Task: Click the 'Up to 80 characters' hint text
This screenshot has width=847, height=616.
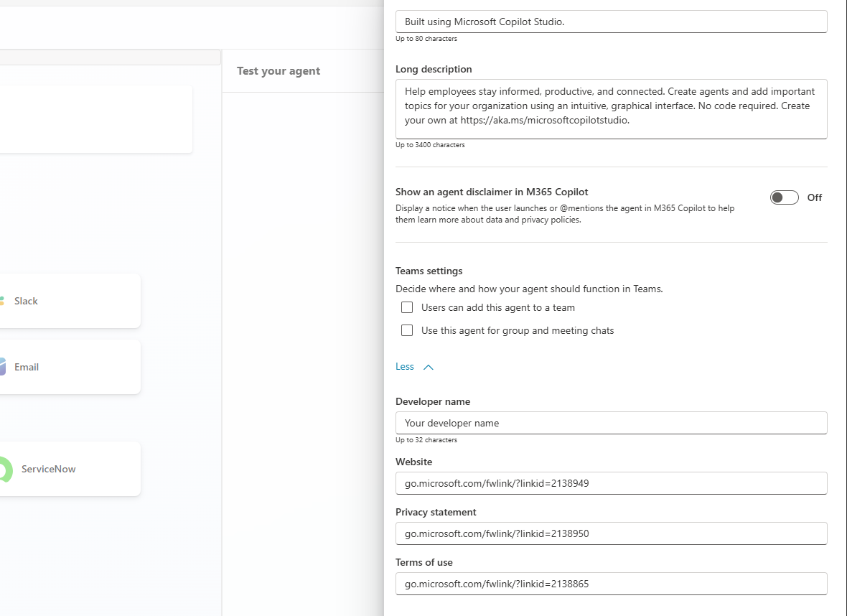Action: pos(426,38)
